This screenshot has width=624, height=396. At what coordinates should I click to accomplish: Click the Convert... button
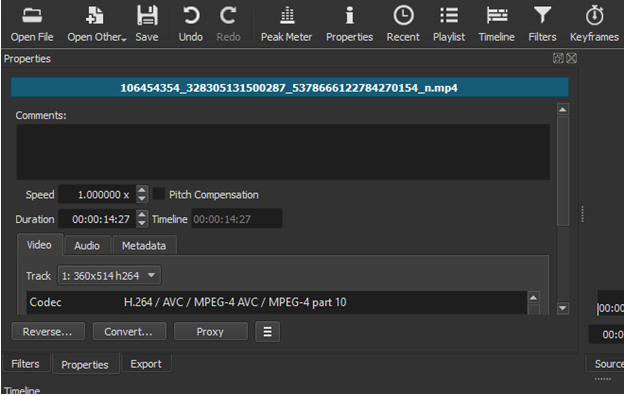[x=129, y=332]
